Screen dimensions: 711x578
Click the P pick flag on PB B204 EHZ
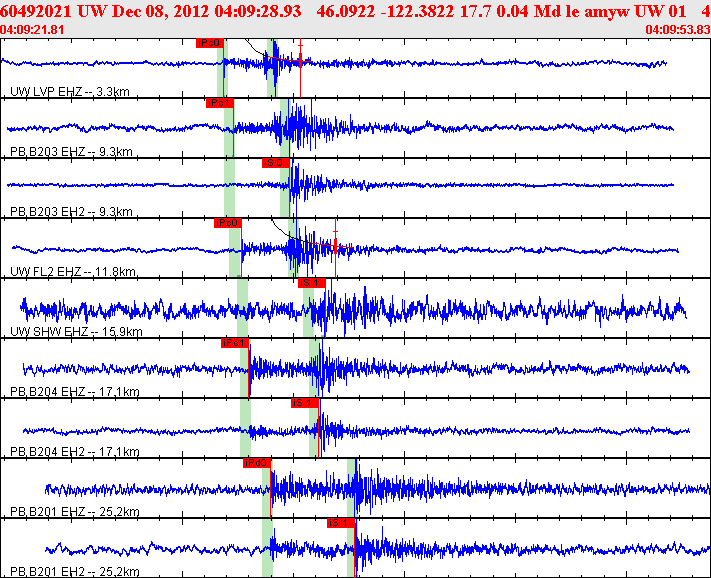click(234, 343)
